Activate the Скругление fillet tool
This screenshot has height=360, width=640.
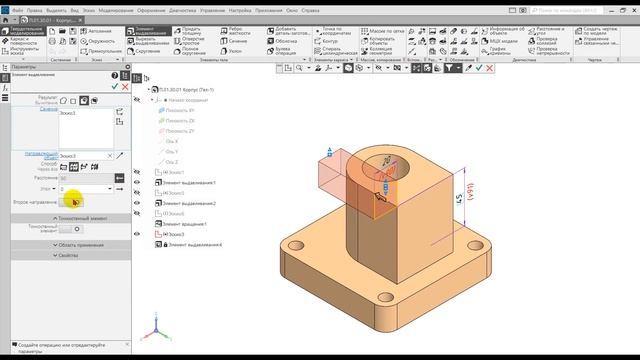tap(144, 51)
